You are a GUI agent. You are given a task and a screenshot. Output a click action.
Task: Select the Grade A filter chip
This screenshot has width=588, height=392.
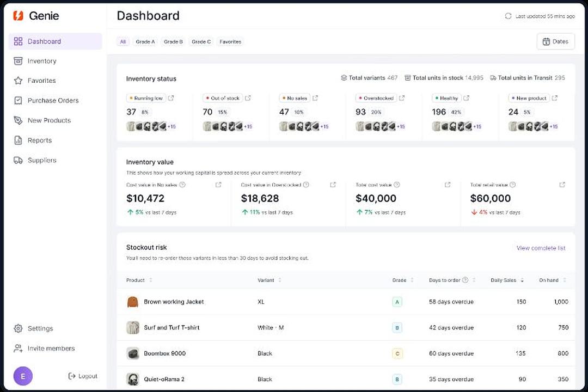click(x=145, y=42)
